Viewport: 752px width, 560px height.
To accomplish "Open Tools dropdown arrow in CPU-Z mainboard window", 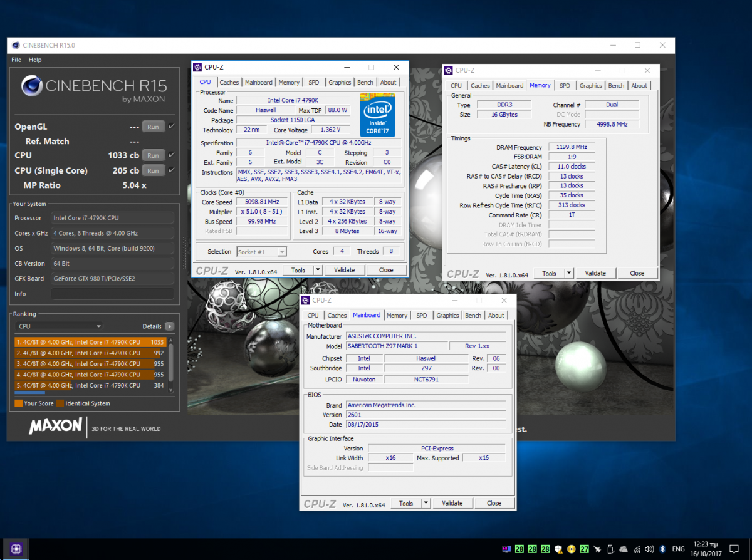I will [x=426, y=503].
